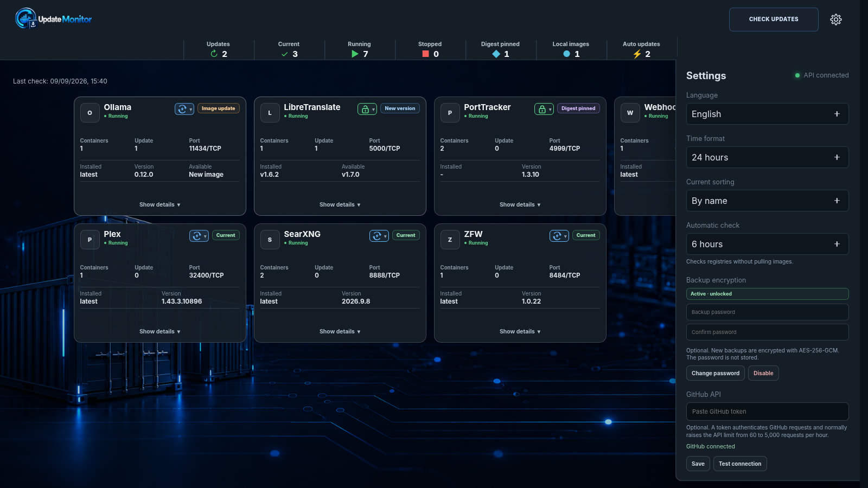Viewport: 868px width, 488px height.
Task: Click the Current badge on SearXNG
Action: [406, 235]
